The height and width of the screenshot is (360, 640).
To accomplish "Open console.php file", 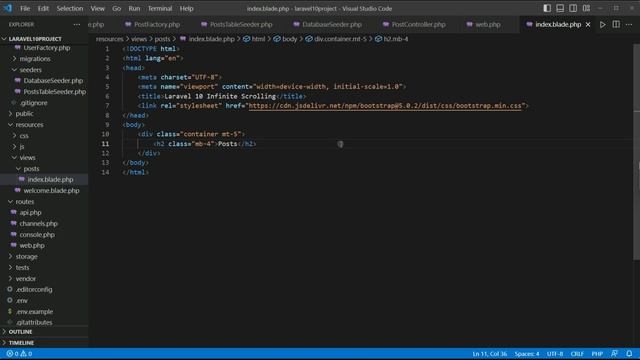I will 37,235.
